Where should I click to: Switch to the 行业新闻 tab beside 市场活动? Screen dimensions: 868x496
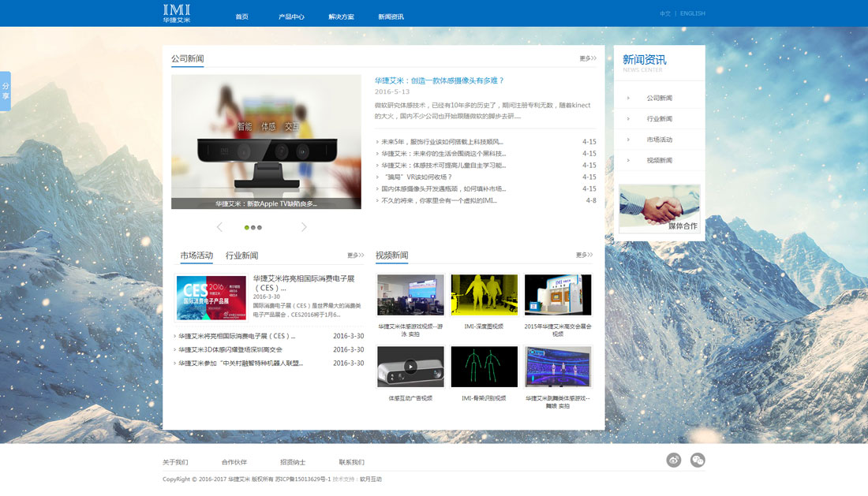[x=242, y=255]
